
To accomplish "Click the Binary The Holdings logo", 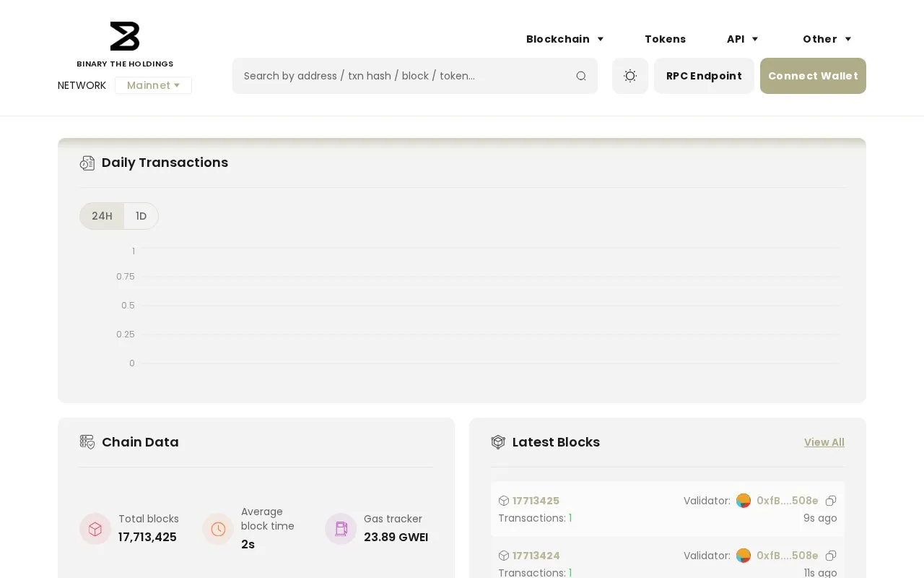I will (x=125, y=45).
